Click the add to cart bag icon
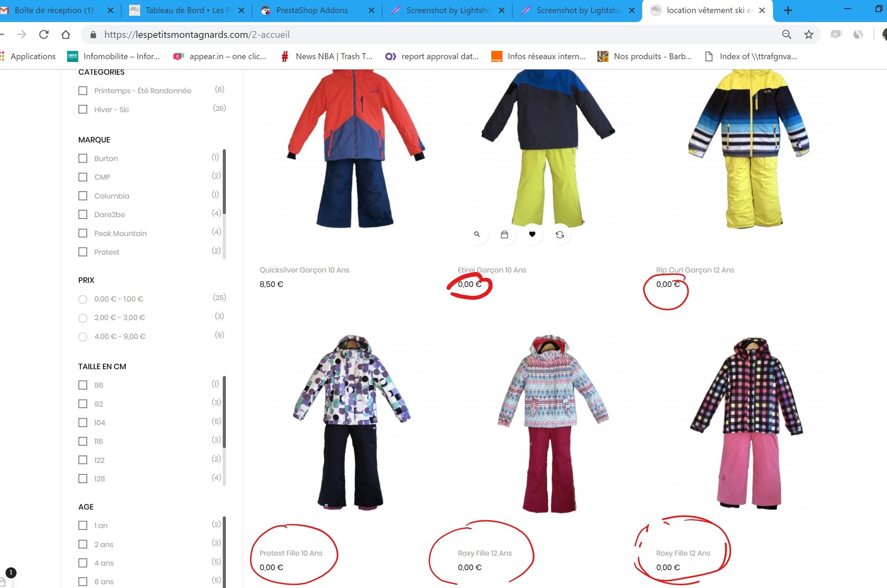 (504, 235)
